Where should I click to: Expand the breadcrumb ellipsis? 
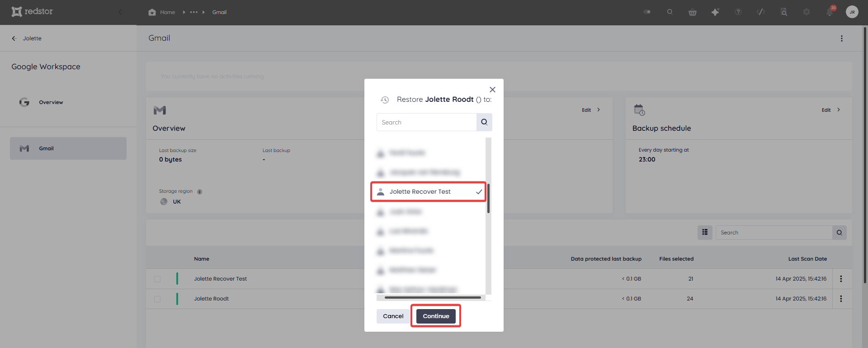click(x=194, y=12)
